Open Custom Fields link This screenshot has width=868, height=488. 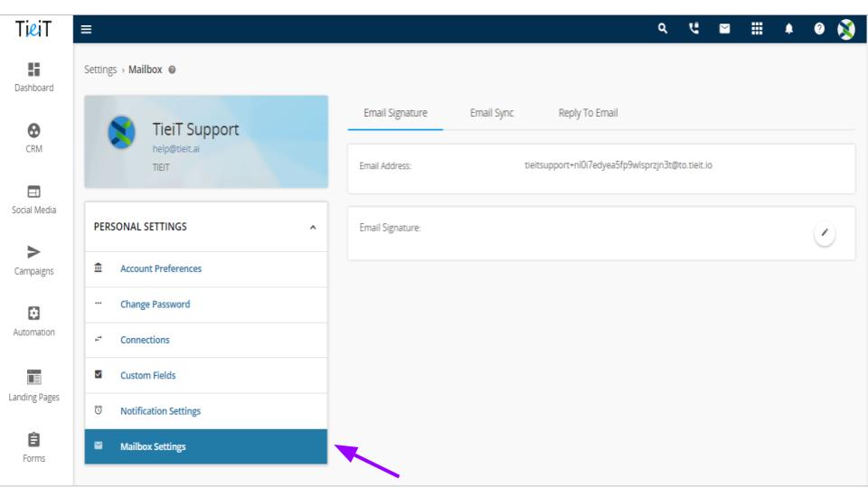[147, 375]
